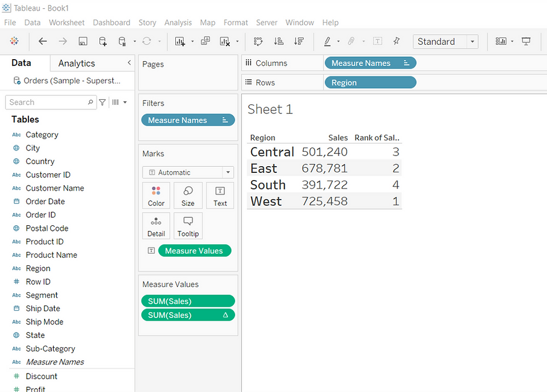Click the Tableau start page icon
547x392 pixels.
point(15,41)
